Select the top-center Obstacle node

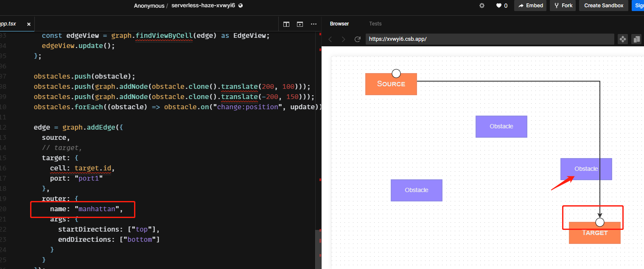coord(501,127)
